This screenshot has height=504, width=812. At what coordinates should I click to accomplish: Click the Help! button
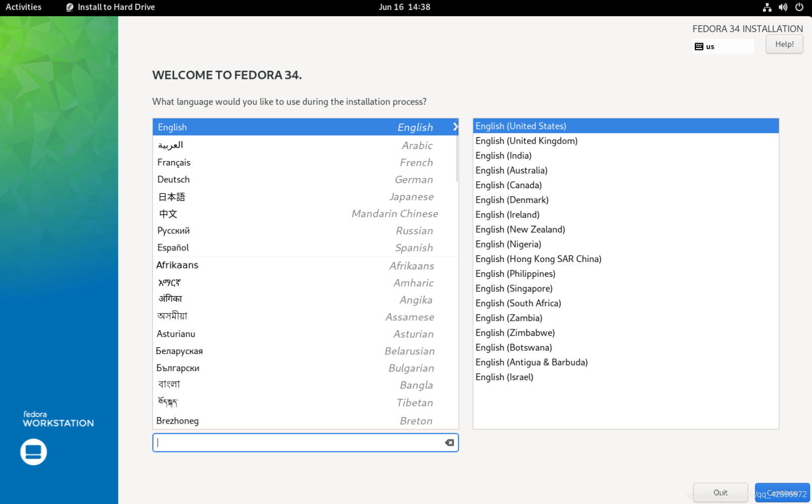[784, 44]
